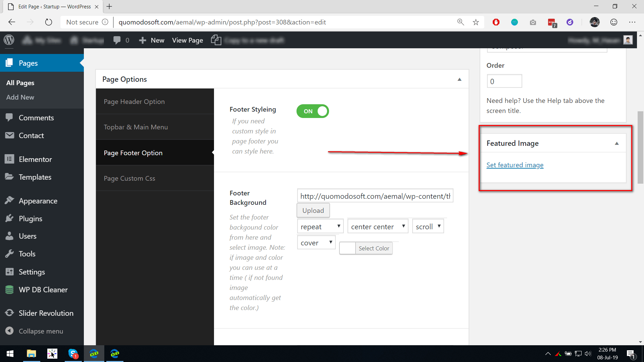
Task: Turn off the Footer Styling toggle
Action: pyautogui.click(x=313, y=111)
